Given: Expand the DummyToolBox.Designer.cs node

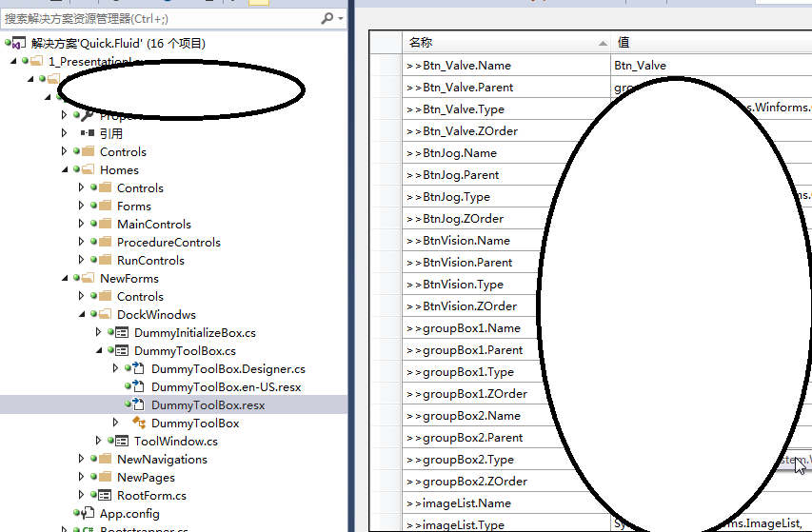Looking at the screenshot, I should click(115, 368).
